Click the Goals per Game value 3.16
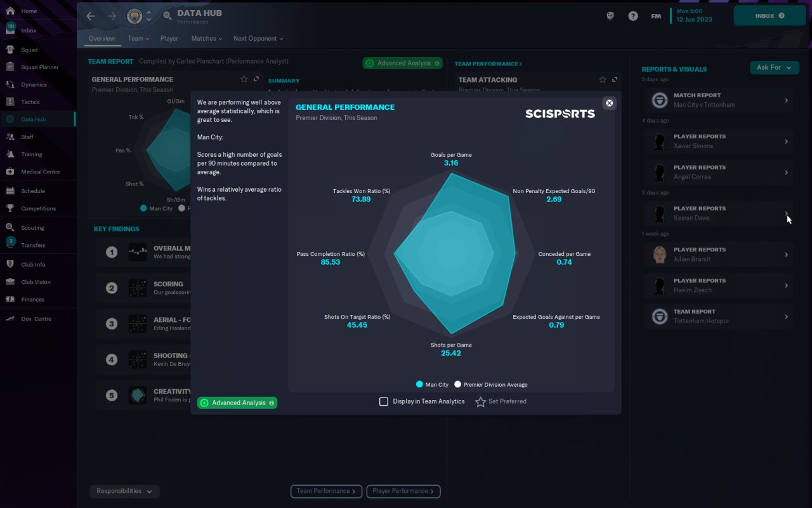This screenshot has width=812, height=508. coord(451,163)
